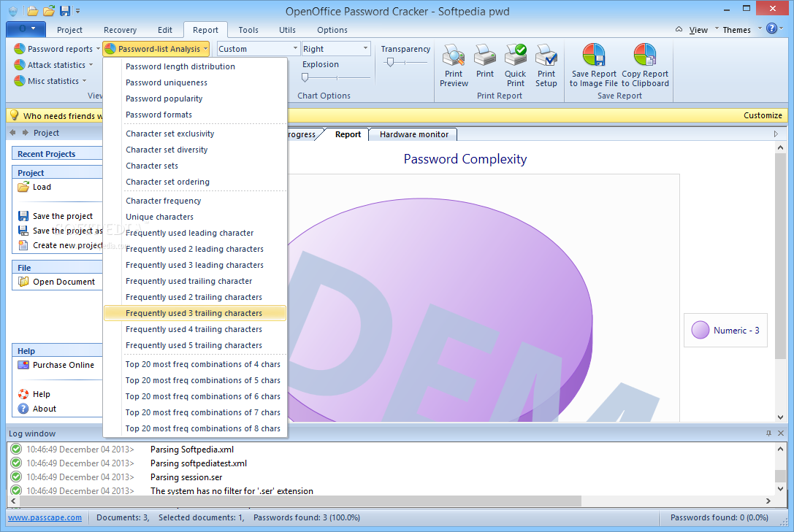Click the Quick Print icon
This screenshot has width=794, height=532.
(516, 55)
